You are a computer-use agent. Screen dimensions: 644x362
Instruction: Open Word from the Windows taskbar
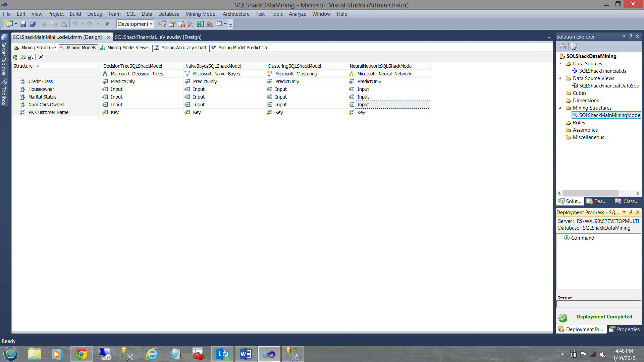tap(246, 354)
